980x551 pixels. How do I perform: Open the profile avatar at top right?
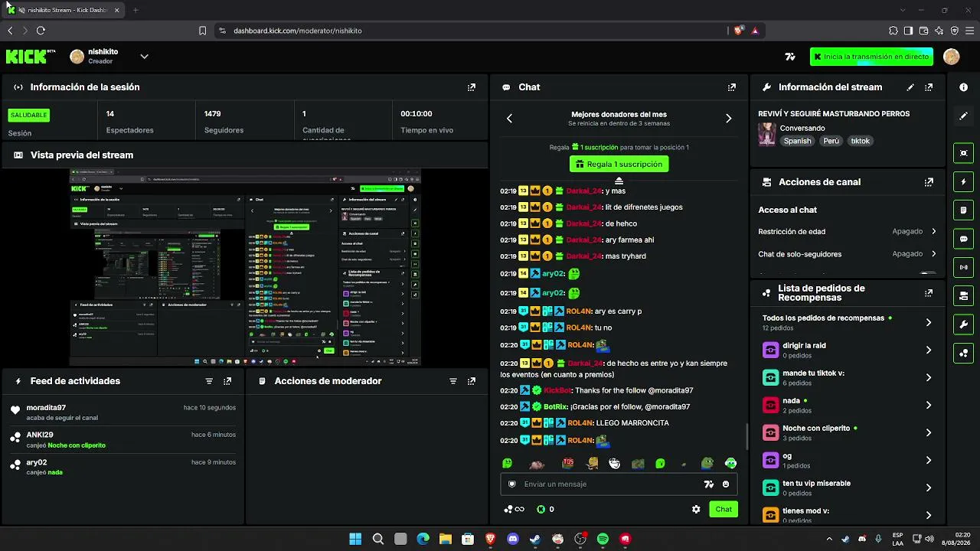point(951,57)
